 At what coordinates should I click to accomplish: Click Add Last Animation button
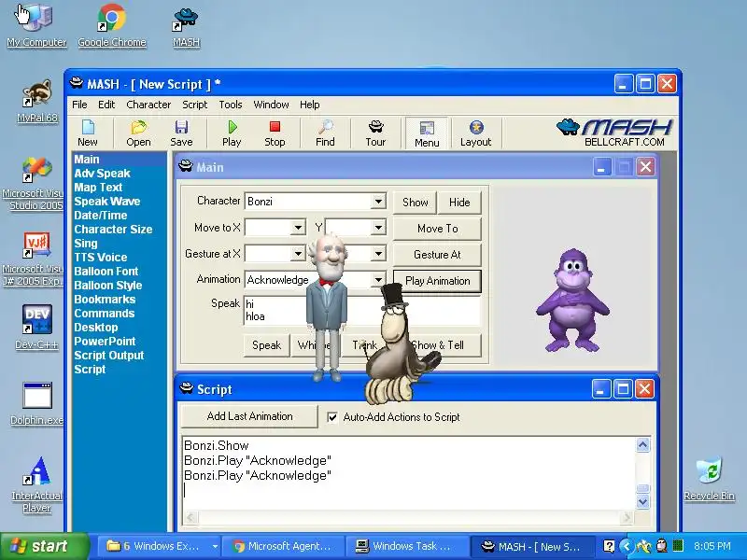coord(249,416)
